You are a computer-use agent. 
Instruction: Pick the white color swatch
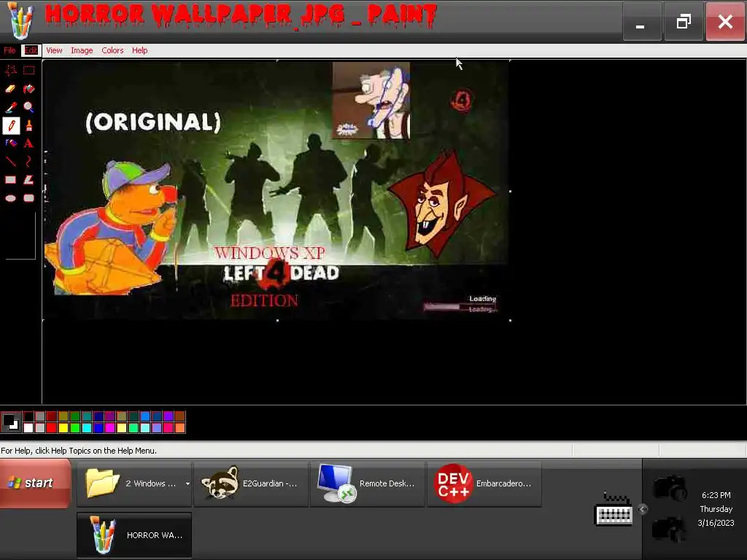(28, 427)
